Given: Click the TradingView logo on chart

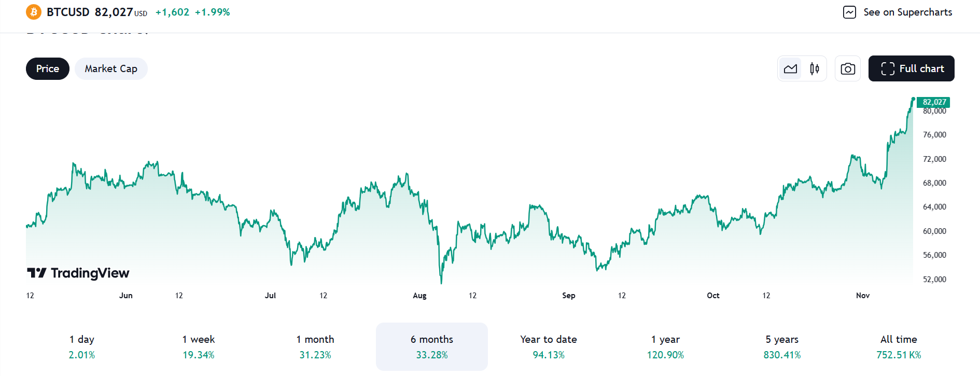Looking at the screenshot, I should tap(78, 273).
